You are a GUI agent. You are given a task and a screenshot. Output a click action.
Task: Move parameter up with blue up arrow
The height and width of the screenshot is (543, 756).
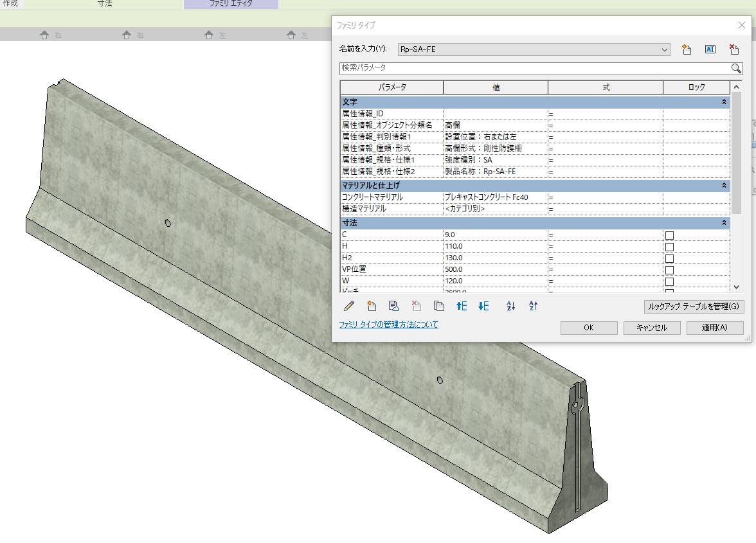click(461, 307)
